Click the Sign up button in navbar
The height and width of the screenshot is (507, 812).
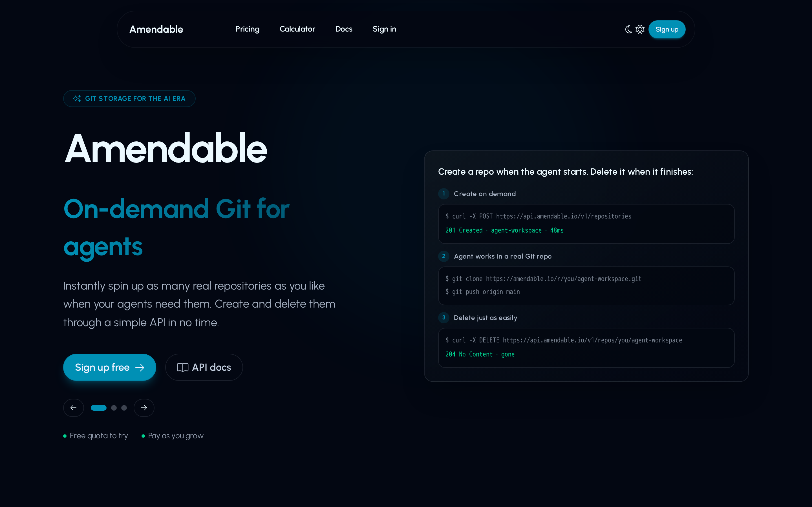[667, 30]
